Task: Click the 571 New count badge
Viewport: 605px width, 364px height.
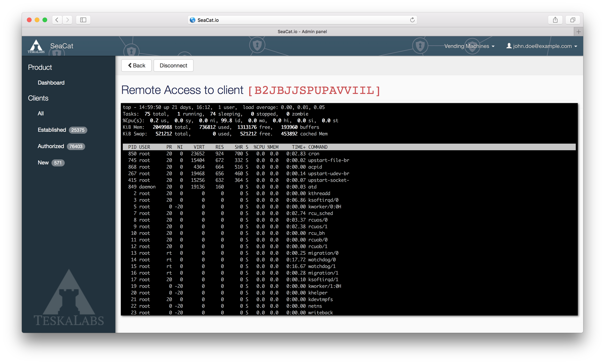Action: pos(58,163)
